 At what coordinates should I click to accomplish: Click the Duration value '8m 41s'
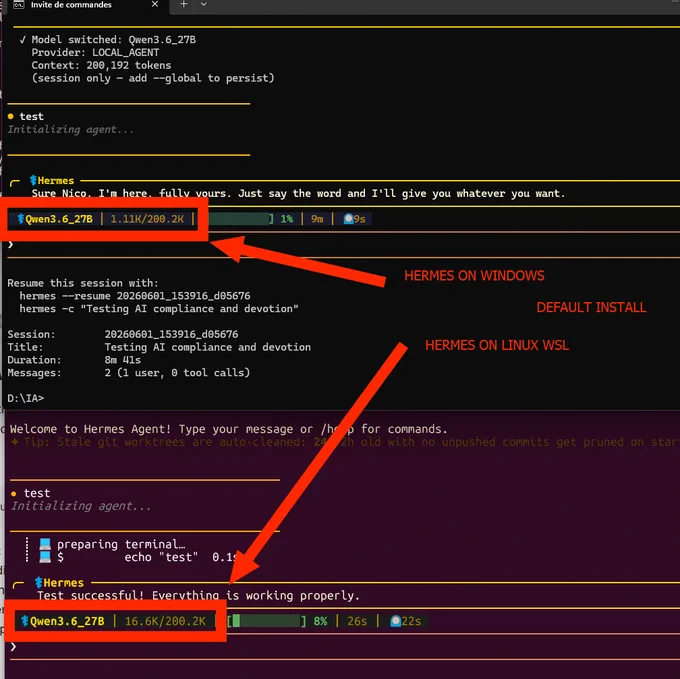pyautogui.click(x=123, y=360)
